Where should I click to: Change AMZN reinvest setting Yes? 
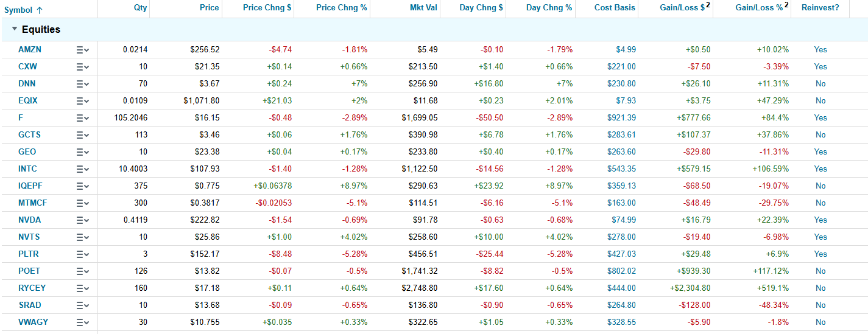pos(820,50)
